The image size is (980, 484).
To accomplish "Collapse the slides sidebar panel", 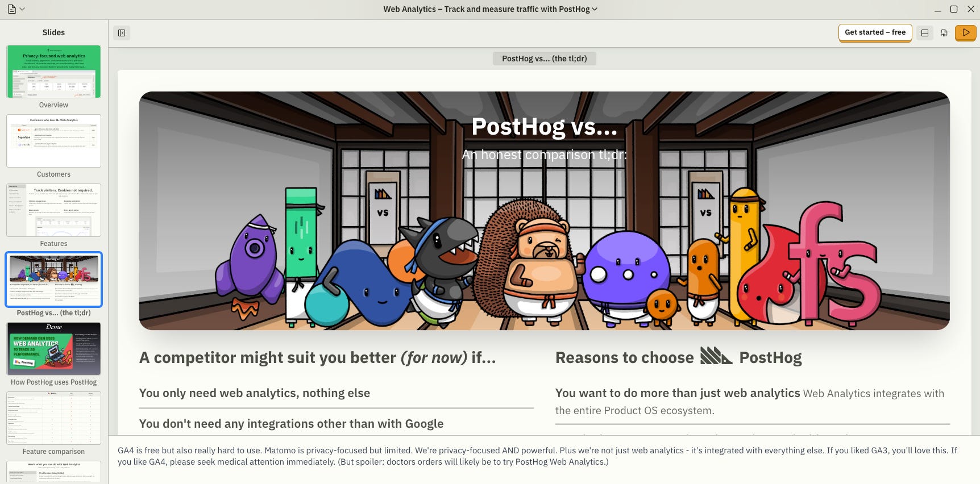I will [122, 33].
